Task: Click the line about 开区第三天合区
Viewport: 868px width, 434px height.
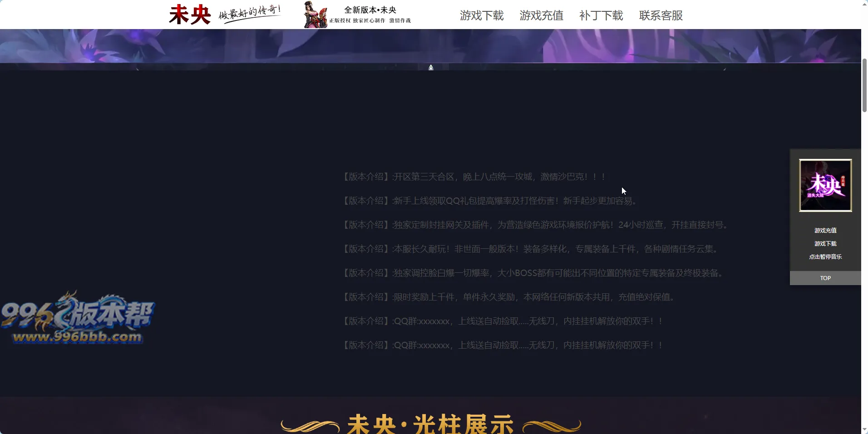Action: coord(474,177)
